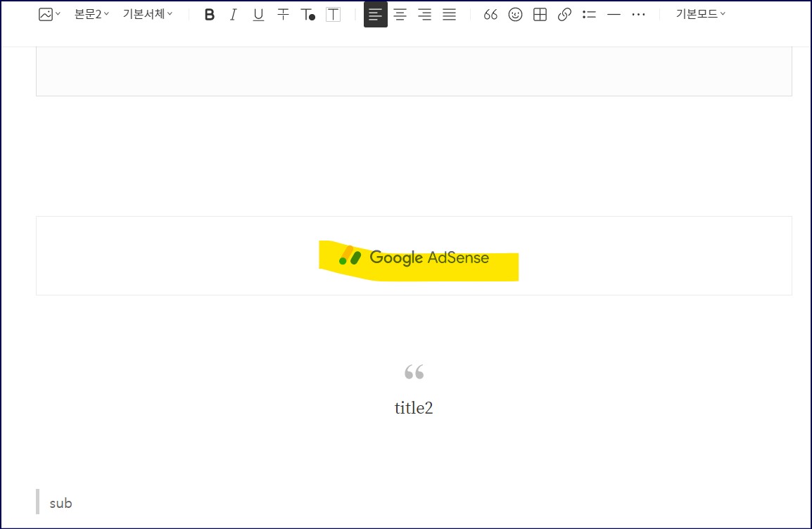Insert a horizontal divider line
Screen dimensions: 812x529
click(614, 15)
